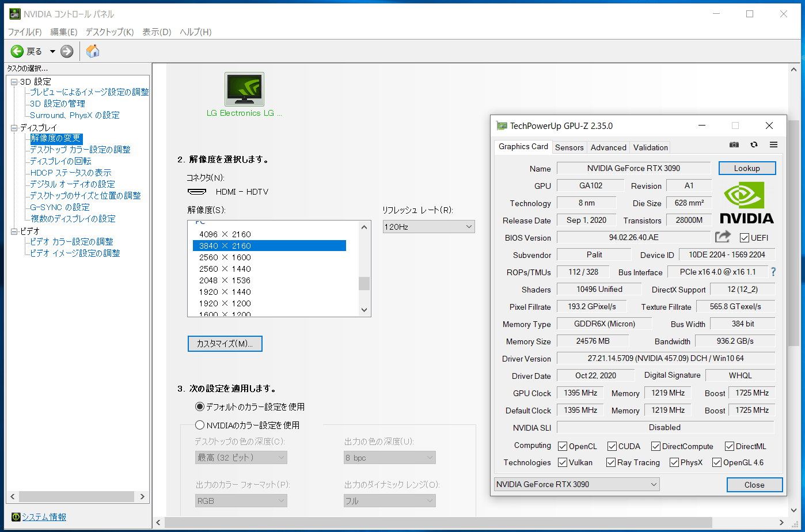This screenshot has height=532, width=805.
Task: Click the GPU-Z title bar icon
Action: (x=502, y=126)
